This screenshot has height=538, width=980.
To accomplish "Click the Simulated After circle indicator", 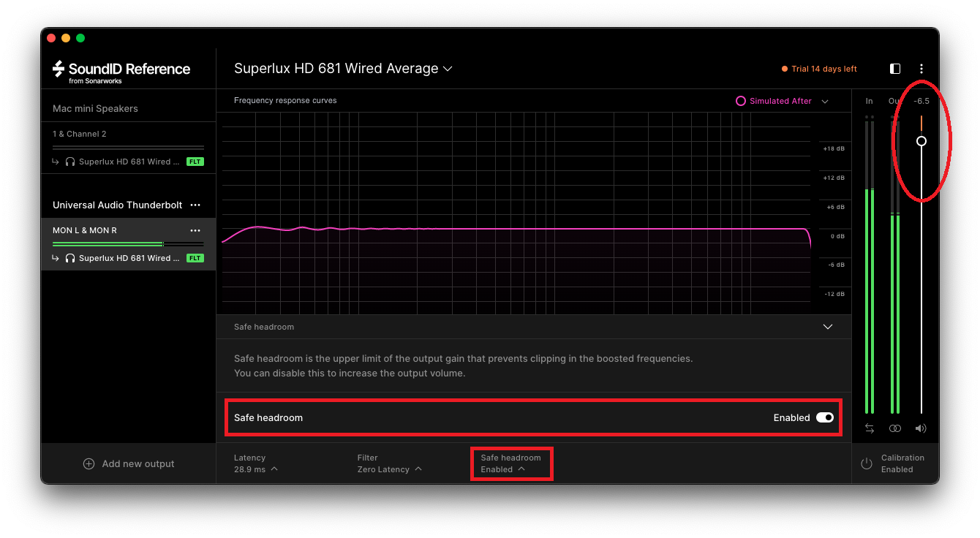I will point(741,101).
